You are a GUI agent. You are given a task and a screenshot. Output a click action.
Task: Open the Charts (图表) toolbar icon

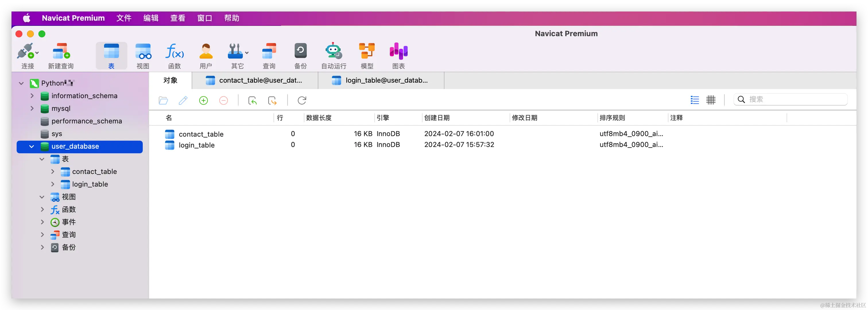[x=399, y=51]
